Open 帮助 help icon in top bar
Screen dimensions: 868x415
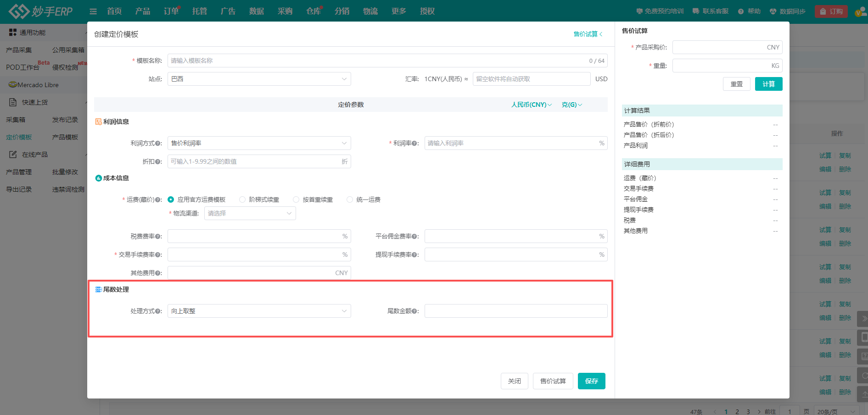tap(741, 11)
